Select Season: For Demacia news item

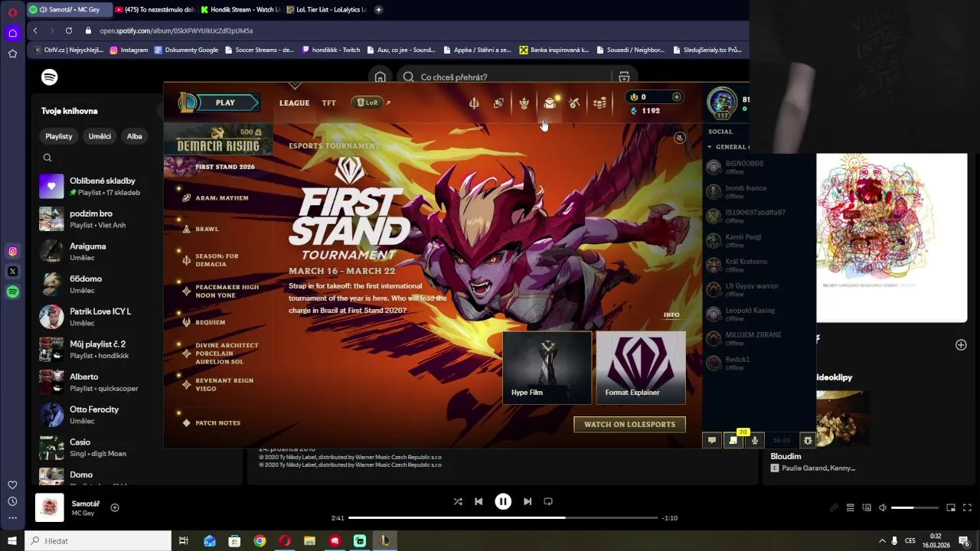(x=217, y=260)
